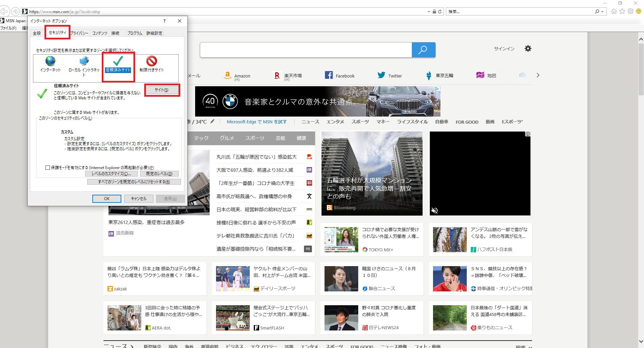
Task: Click the 既定のレベル button
Action: (159, 174)
